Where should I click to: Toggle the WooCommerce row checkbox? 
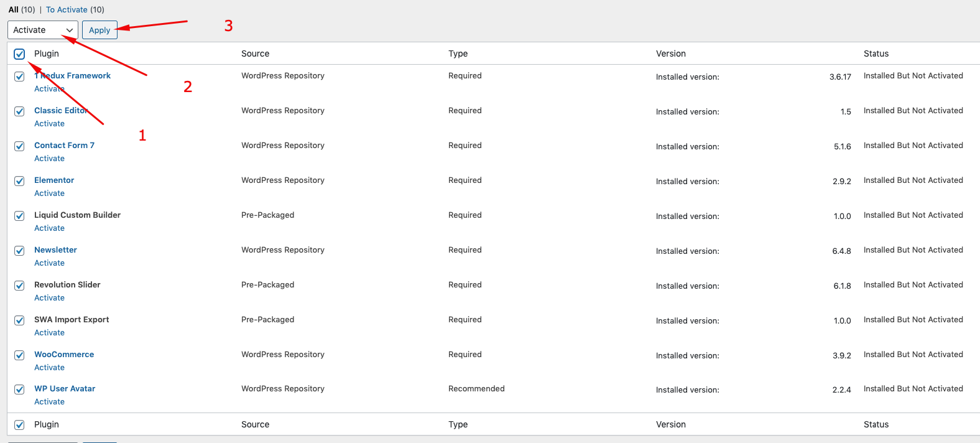[19, 355]
